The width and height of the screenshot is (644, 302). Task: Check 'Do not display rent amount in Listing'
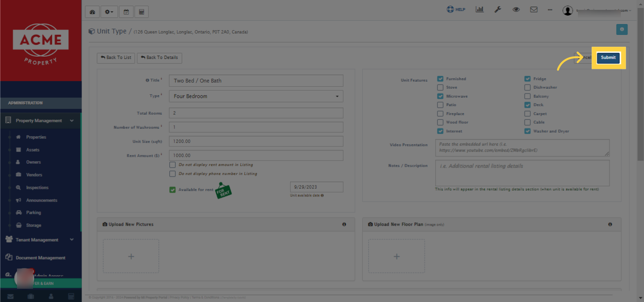click(172, 164)
